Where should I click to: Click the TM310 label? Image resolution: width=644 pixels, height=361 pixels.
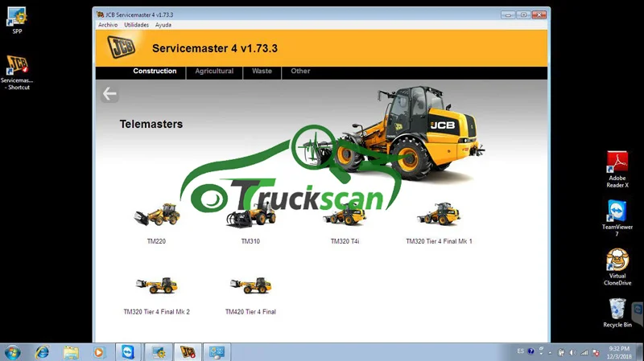pos(250,241)
